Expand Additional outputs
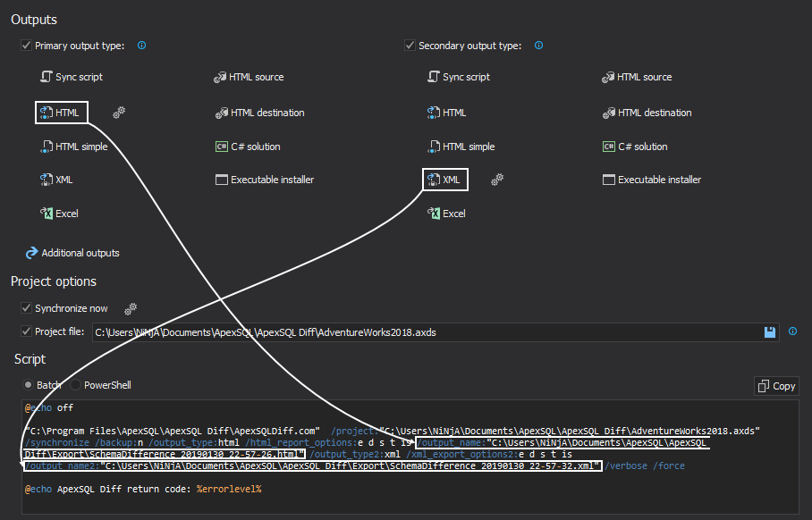This screenshot has height=520, width=812. (x=72, y=252)
